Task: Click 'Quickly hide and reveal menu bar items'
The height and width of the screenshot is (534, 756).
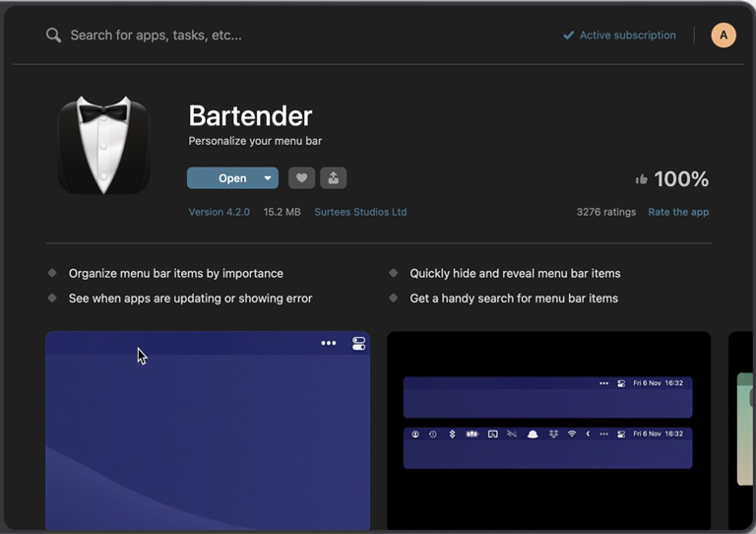Action: coord(515,274)
